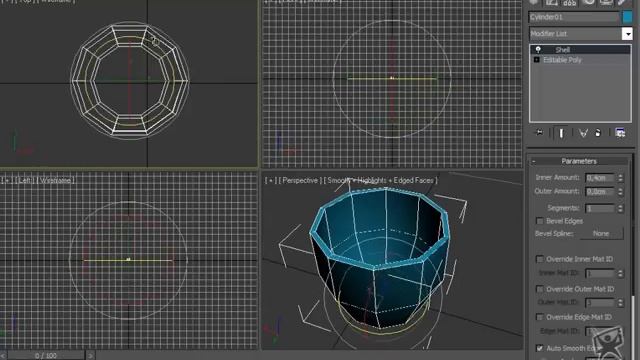Click Inner Mat ID value field
The height and width of the screenshot is (360, 640).
point(600,273)
